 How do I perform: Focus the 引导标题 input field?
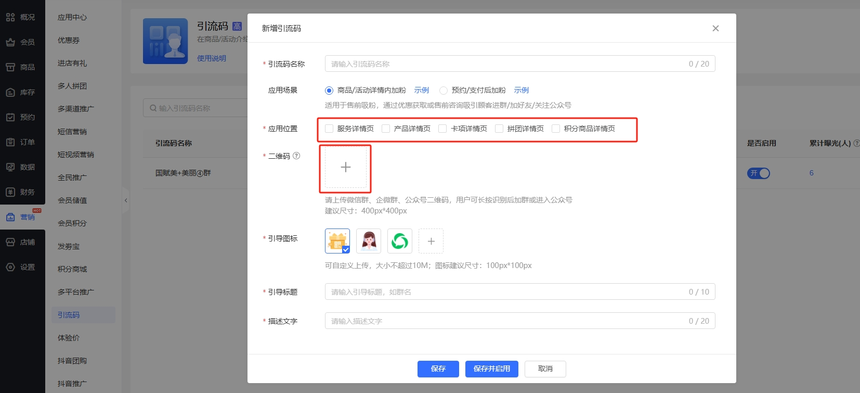[x=520, y=292]
